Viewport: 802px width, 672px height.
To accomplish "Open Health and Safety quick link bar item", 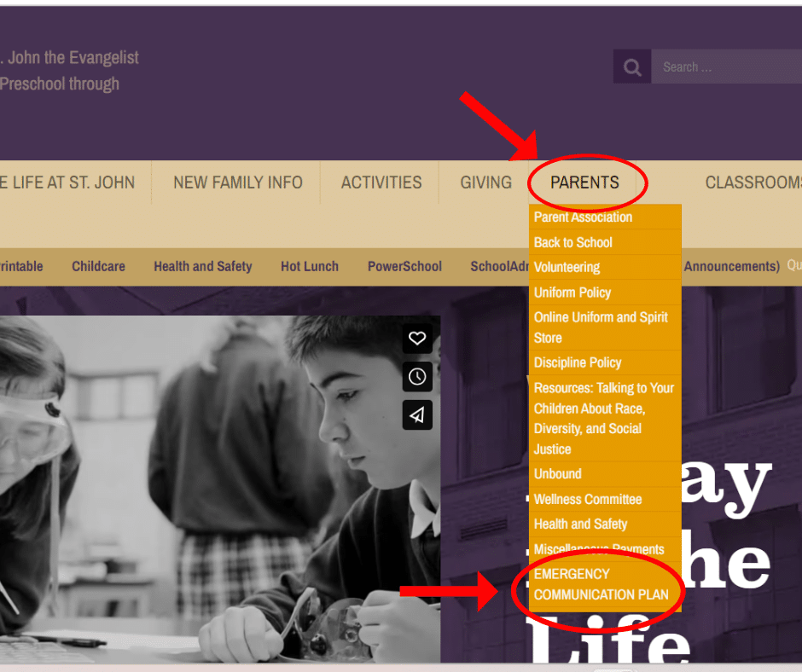I will click(x=203, y=266).
